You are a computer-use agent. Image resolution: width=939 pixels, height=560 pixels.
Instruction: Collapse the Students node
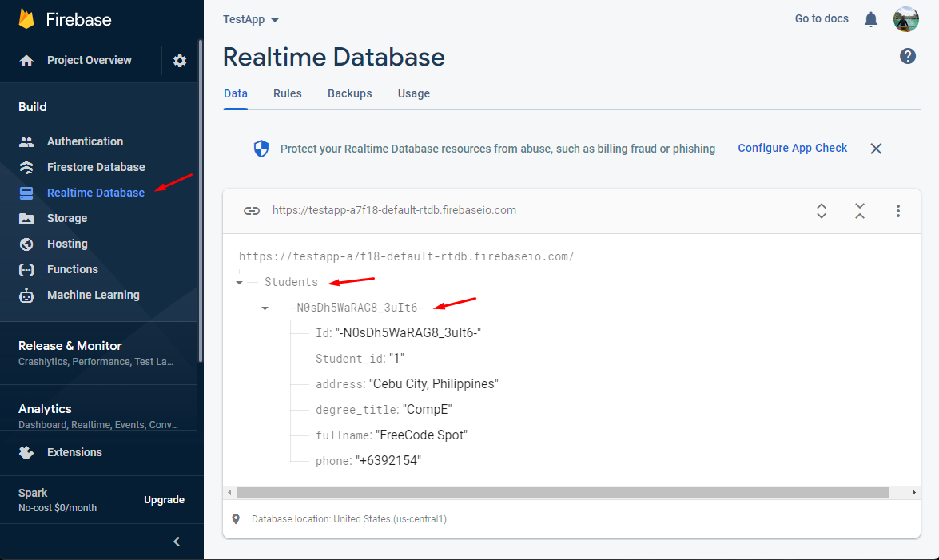(239, 281)
